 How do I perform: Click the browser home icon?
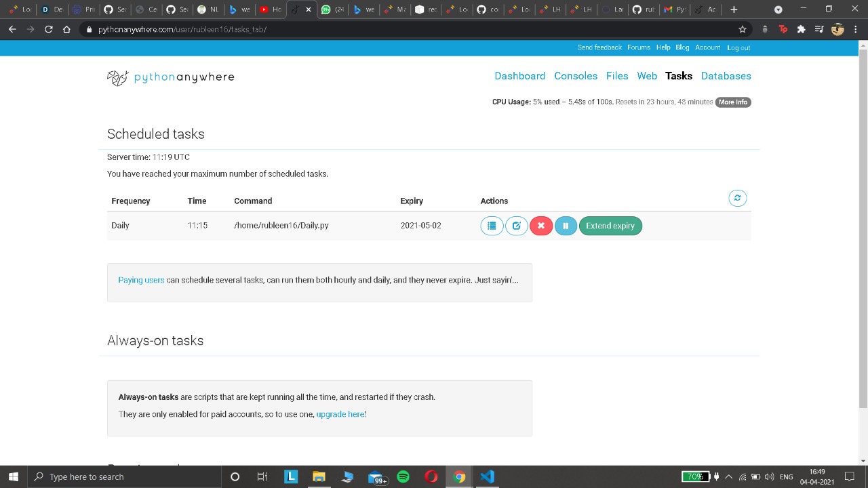(66, 29)
